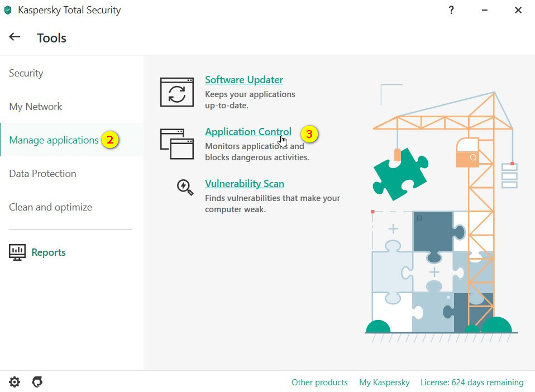Open the Software Updater link
The image size is (535, 392).
coord(244,80)
